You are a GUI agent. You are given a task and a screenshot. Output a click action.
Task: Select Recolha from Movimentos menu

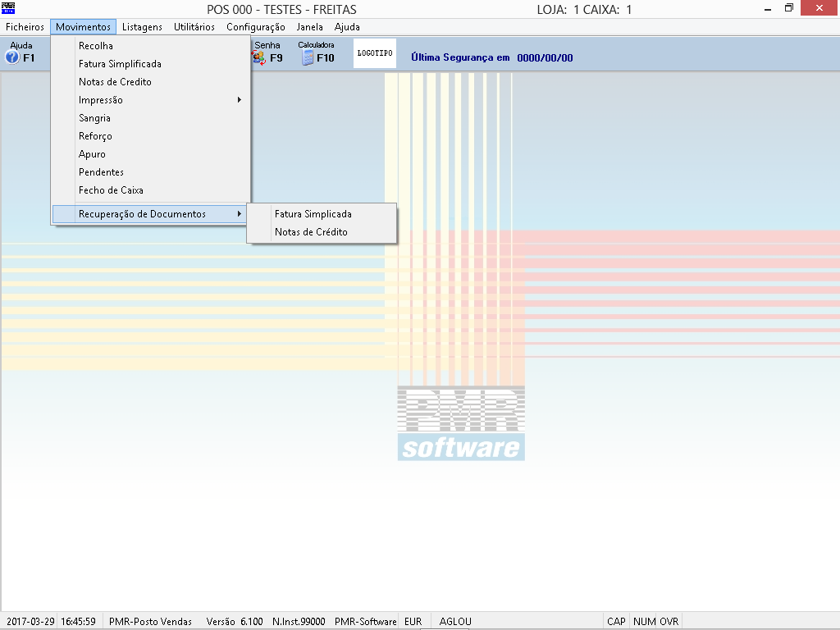pos(96,46)
